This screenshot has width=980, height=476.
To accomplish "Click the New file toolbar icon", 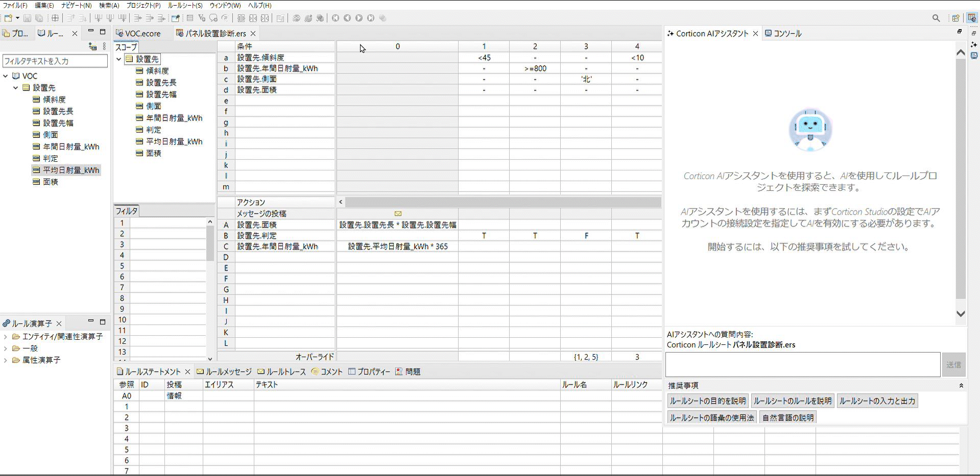I will pos(8,18).
